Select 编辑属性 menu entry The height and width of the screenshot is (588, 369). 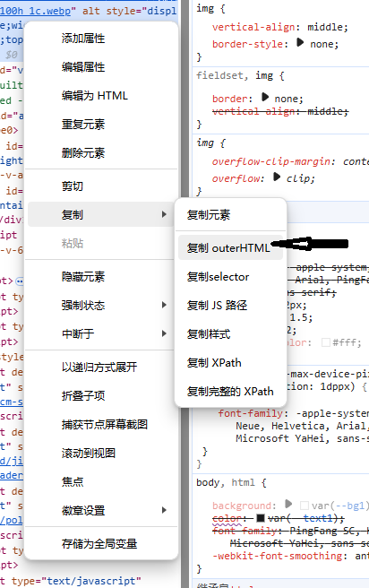(101, 67)
